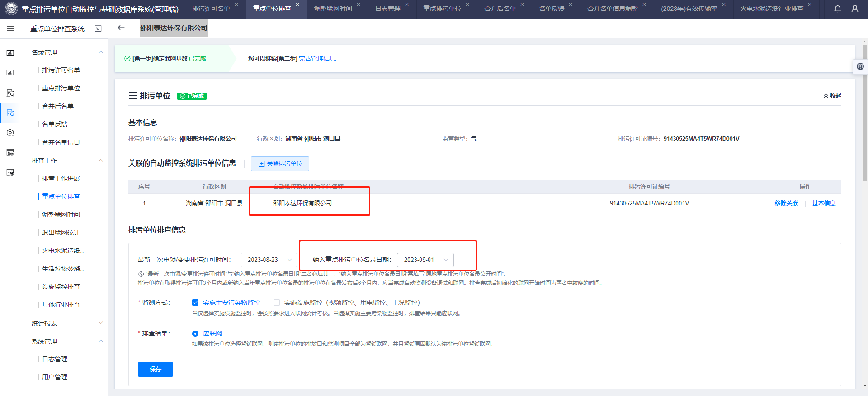Image resolution: width=868 pixels, height=396 pixels.
Task: Switch to 日志管理 tab
Action: click(388, 9)
